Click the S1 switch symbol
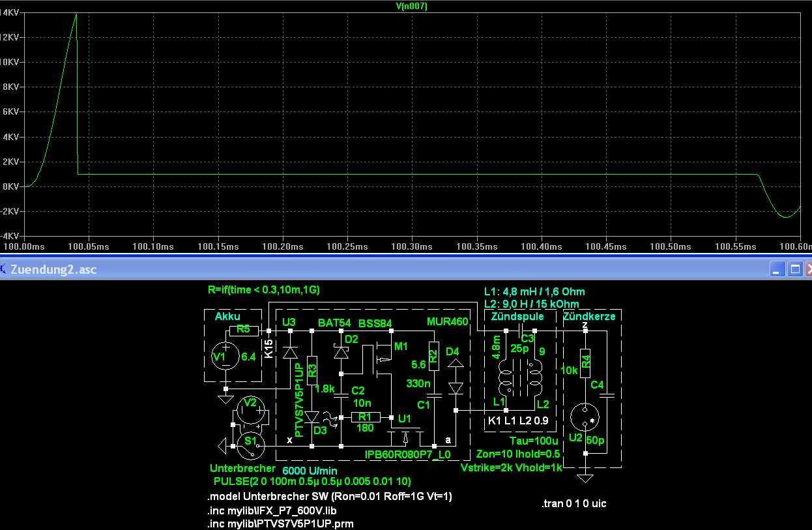Screen dimensions: 812x530 pyautogui.click(x=250, y=445)
